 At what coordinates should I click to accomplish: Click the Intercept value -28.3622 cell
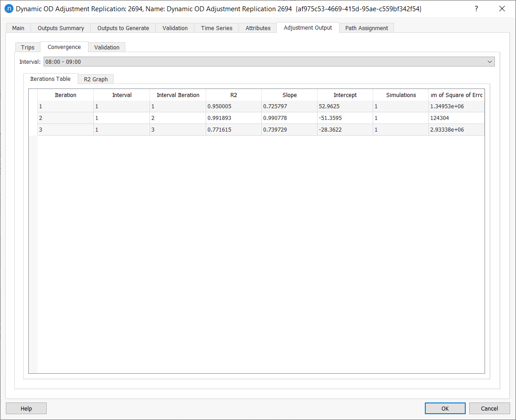(x=345, y=129)
